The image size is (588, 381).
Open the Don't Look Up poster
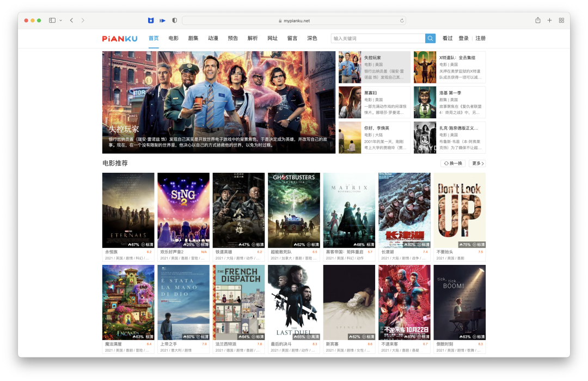pos(460,210)
